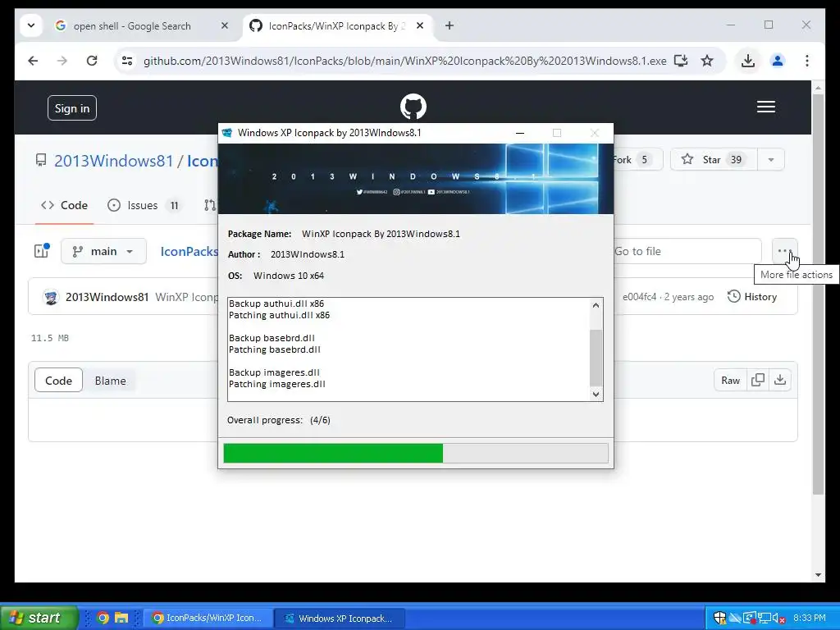View site information icon in address bar
This screenshot has width=840, height=630.
pos(127,61)
